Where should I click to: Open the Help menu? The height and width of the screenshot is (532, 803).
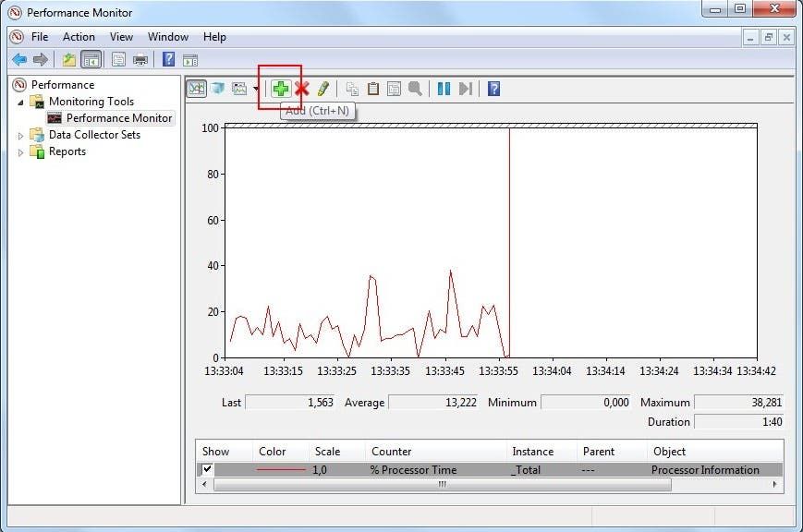coord(214,37)
